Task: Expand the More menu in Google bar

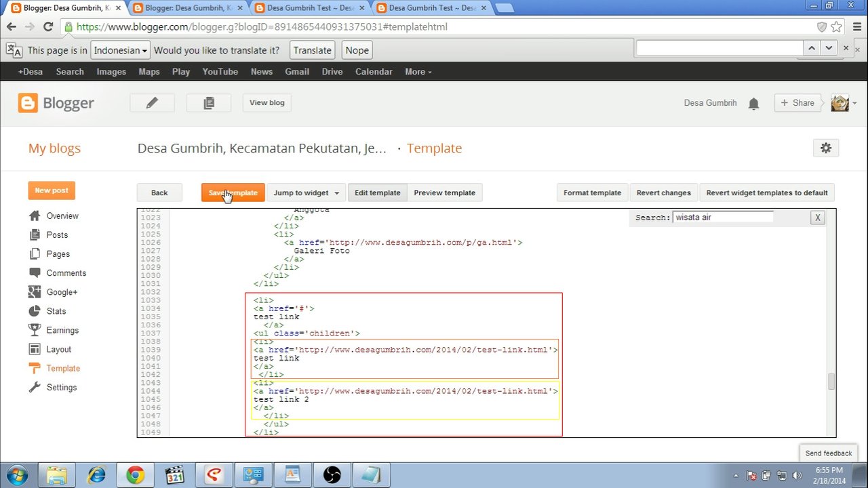Action: (418, 72)
